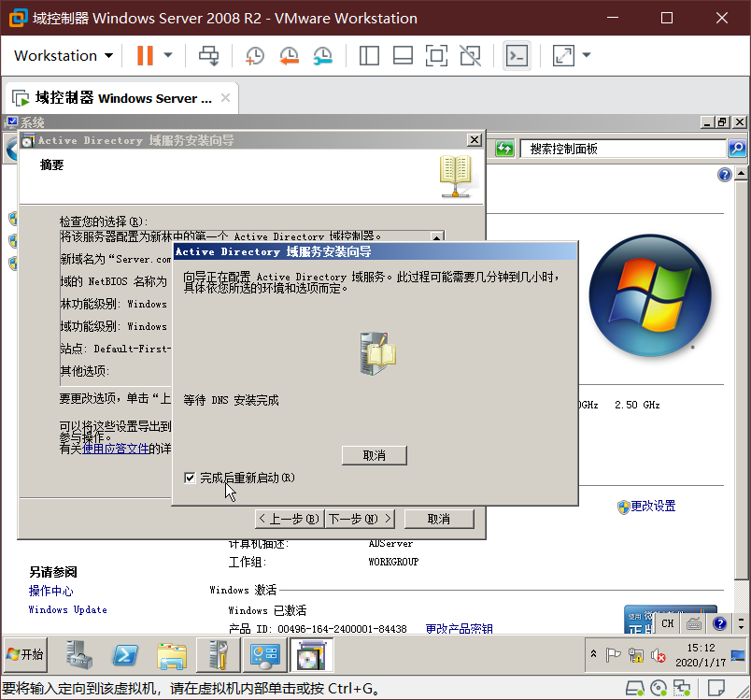Expand the stretch display options arrow

(x=587, y=55)
